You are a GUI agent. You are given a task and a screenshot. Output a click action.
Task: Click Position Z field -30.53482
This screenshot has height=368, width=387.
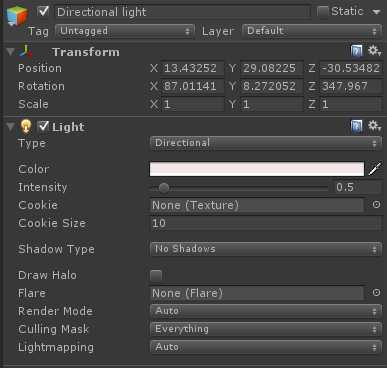pos(351,68)
